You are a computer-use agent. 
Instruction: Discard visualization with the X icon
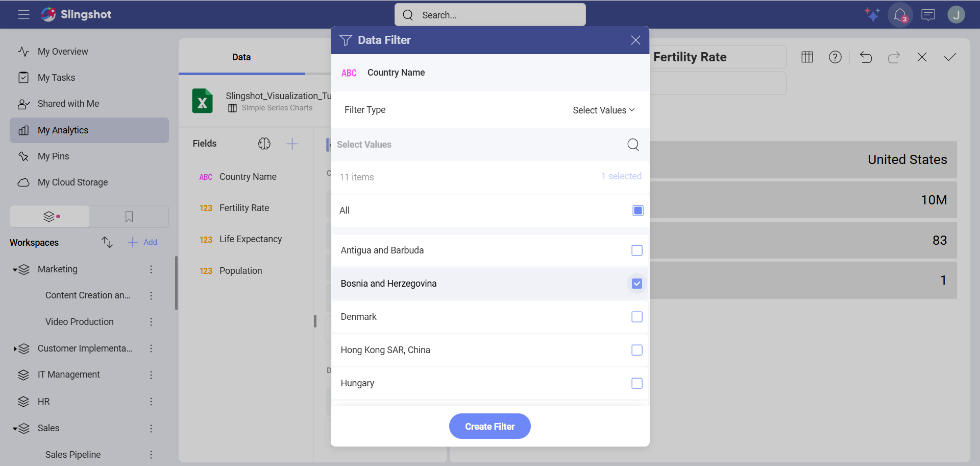click(x=922, y=57)
